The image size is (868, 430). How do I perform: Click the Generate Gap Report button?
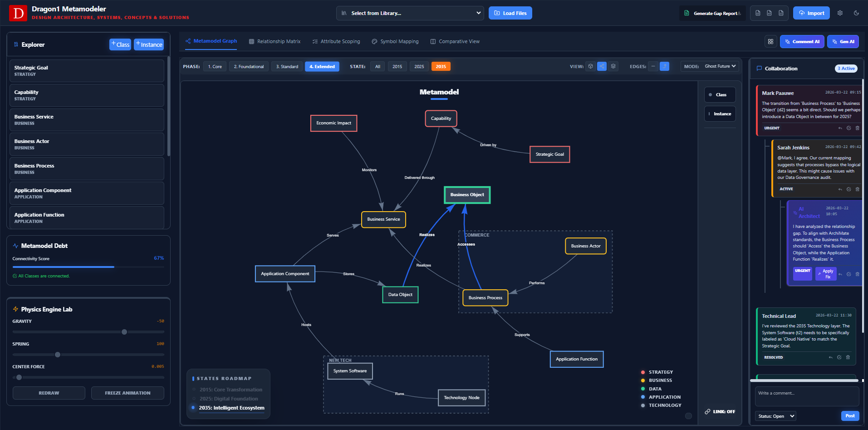click(712, 13)
